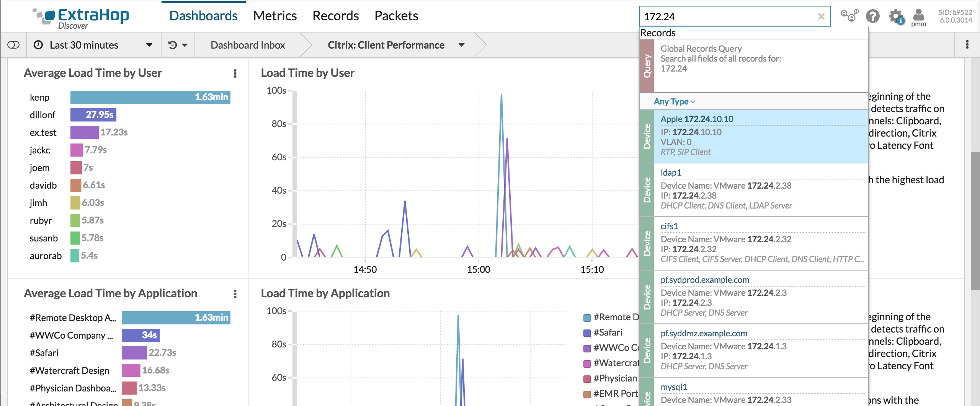Viewport: 980px width, 406px height.
Task: Click the #Safari application label in bar list
Action: click(x=44, y=353)
